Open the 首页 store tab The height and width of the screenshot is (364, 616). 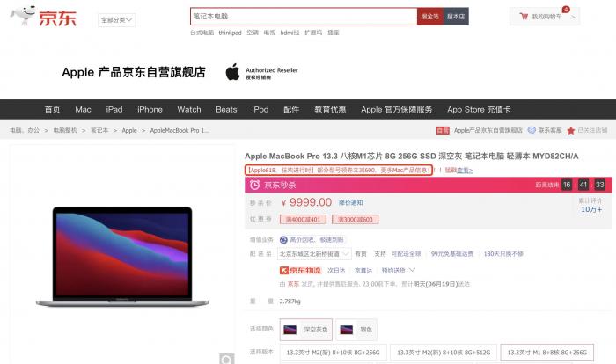52,110
